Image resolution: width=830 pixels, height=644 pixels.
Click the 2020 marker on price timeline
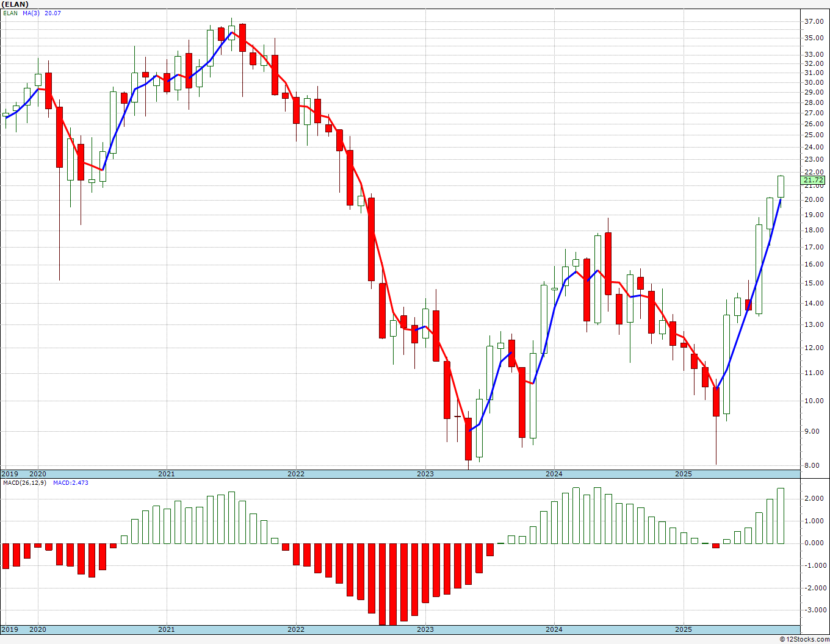click(x=38, y=474)
